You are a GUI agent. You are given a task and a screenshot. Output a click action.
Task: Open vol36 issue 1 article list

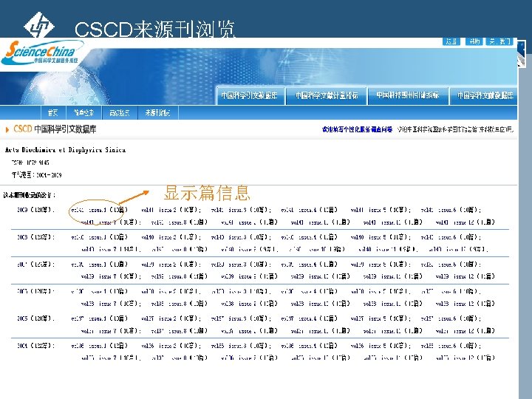[x=100, y=346]
